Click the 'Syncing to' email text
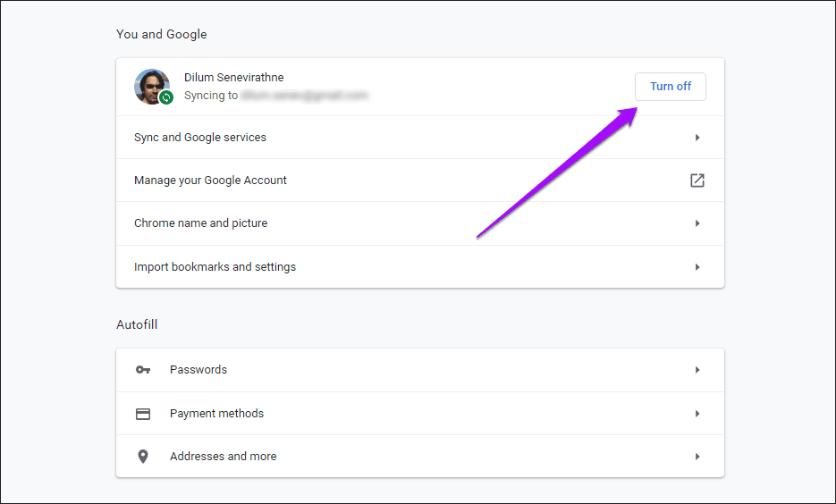The height and width of the screenshot is (504, 836). pos(276,96)
